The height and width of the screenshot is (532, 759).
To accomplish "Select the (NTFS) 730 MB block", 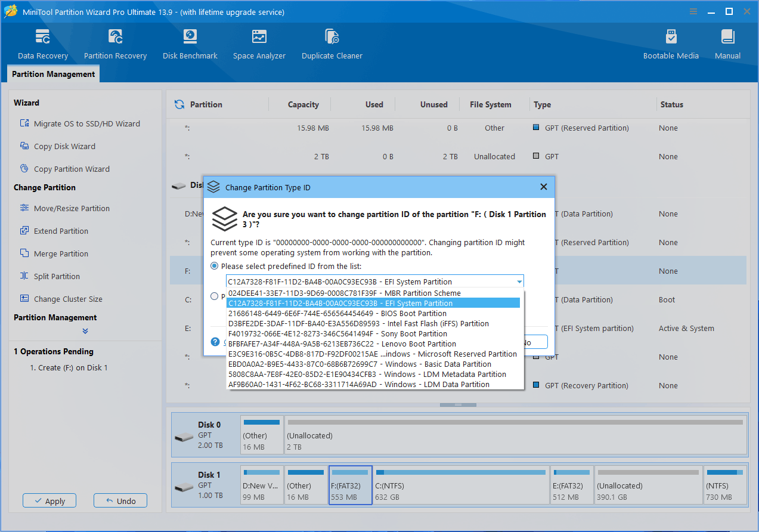I will [x=724, y=485].
